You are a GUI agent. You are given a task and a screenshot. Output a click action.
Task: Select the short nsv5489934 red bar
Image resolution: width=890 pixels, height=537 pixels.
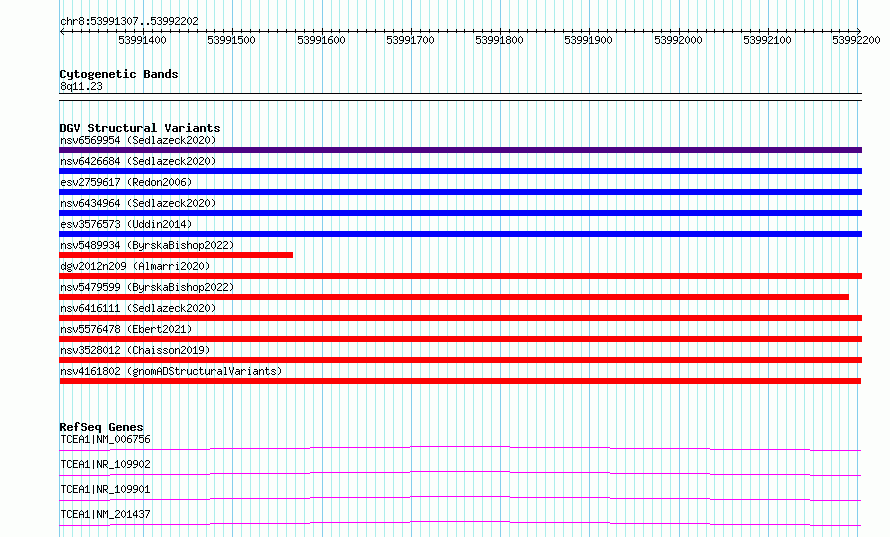(176, 255)
